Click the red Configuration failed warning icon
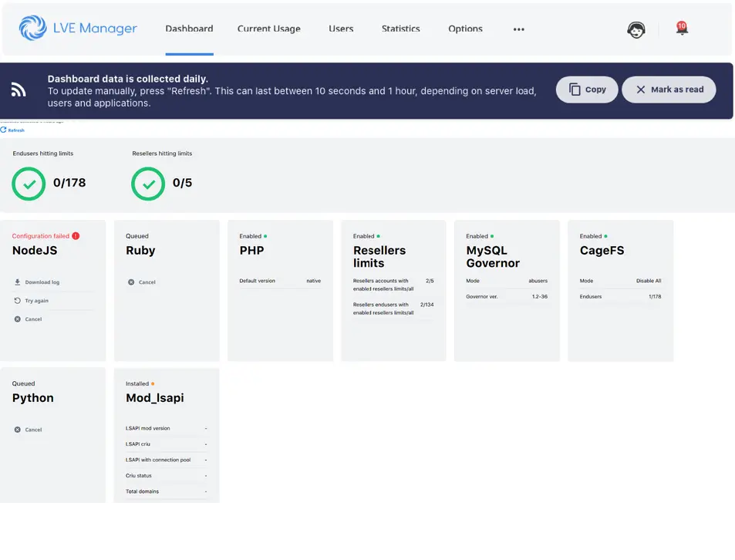This screenshot has width=735, height=560. coord(76,236)
